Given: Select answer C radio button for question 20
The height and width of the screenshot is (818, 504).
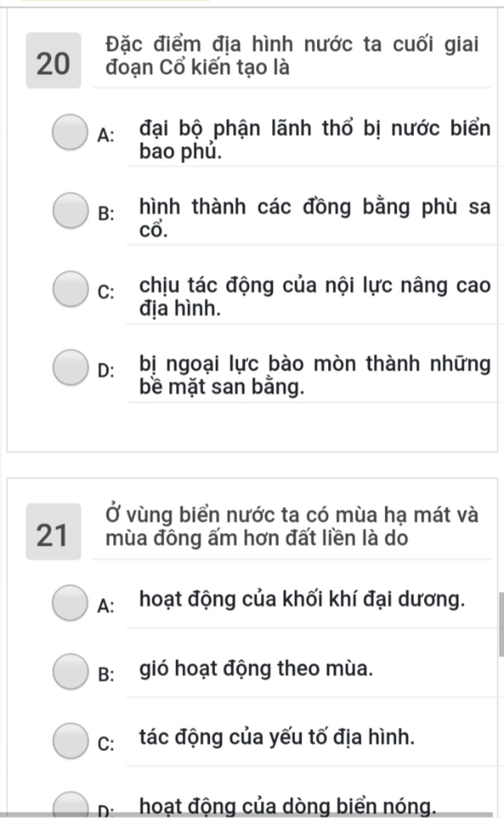Looking at the screenshot, I should click(x=70, y=289).
